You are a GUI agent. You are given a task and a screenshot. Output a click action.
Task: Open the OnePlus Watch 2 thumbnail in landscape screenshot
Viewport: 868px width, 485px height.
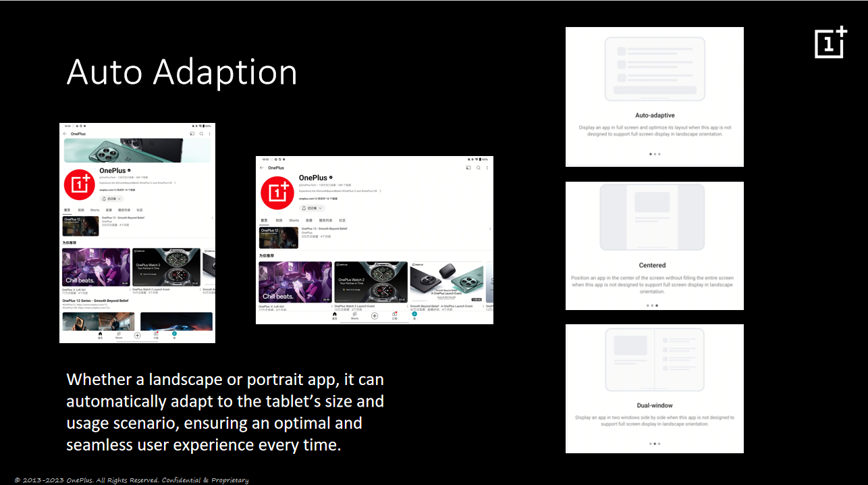tap(371, 282)
